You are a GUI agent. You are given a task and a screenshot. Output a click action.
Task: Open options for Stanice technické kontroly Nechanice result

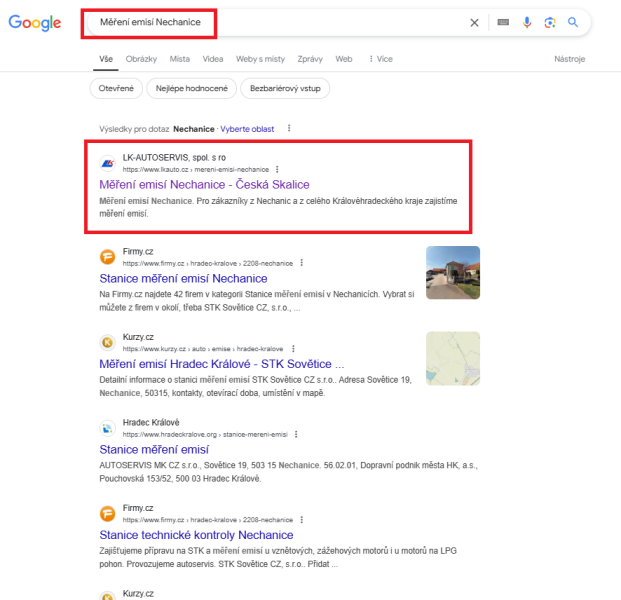[302, 520]
